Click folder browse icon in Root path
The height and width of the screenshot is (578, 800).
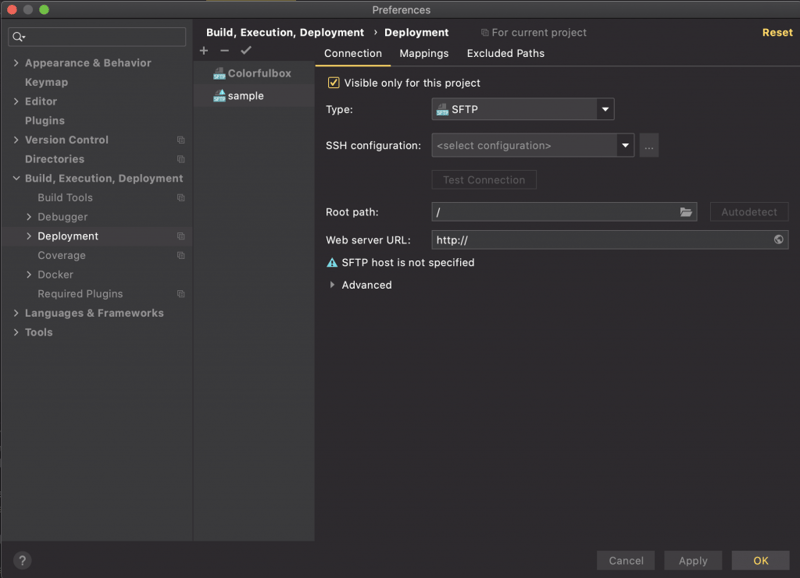(x=687, y=212)
